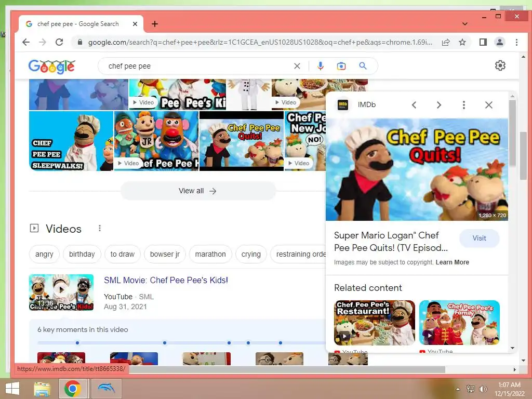Open the Chrome three-dot menu
This screenshot has height=399, width=532.
coord(516,42)
